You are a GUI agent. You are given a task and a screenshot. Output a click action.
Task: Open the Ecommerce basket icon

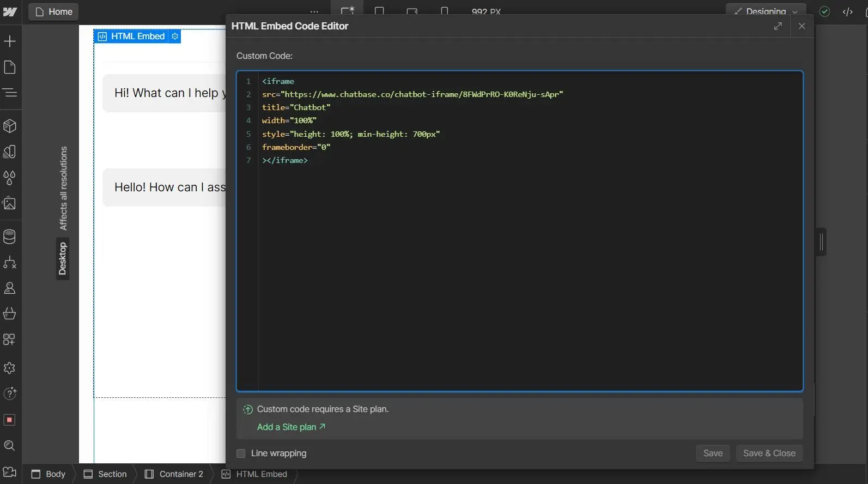tap(10, 313)
